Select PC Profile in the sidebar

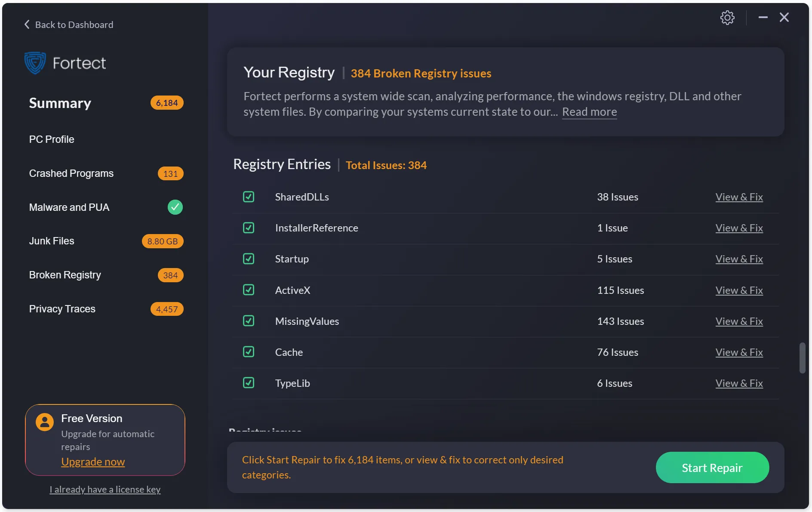[51, 139]
